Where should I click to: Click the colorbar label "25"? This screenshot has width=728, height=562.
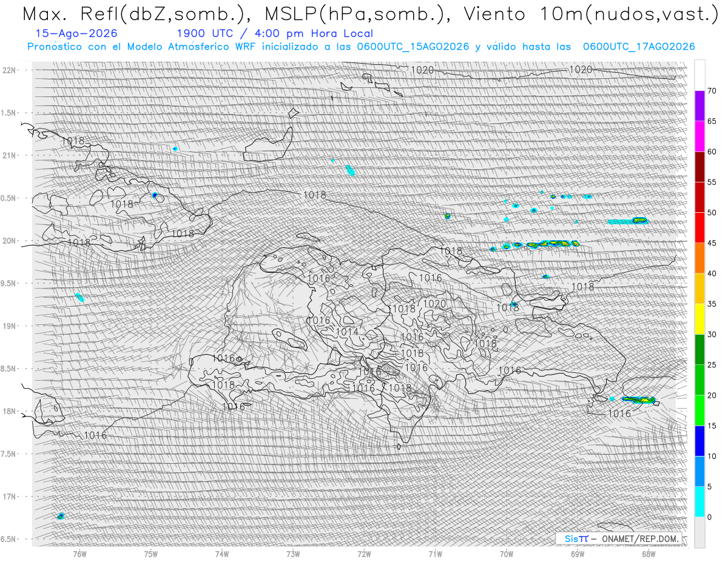(712, 365)
